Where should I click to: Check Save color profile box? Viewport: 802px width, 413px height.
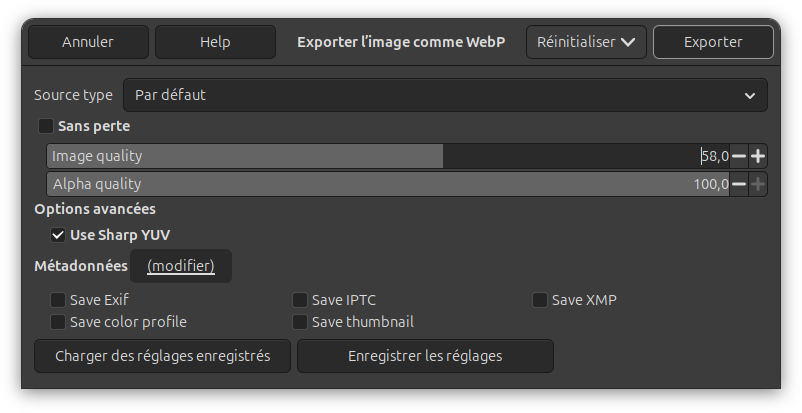(58, 322)
